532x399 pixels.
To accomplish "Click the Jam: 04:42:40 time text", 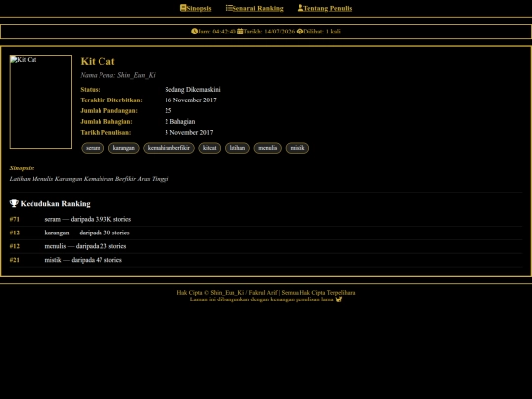I will pos(217,32).
